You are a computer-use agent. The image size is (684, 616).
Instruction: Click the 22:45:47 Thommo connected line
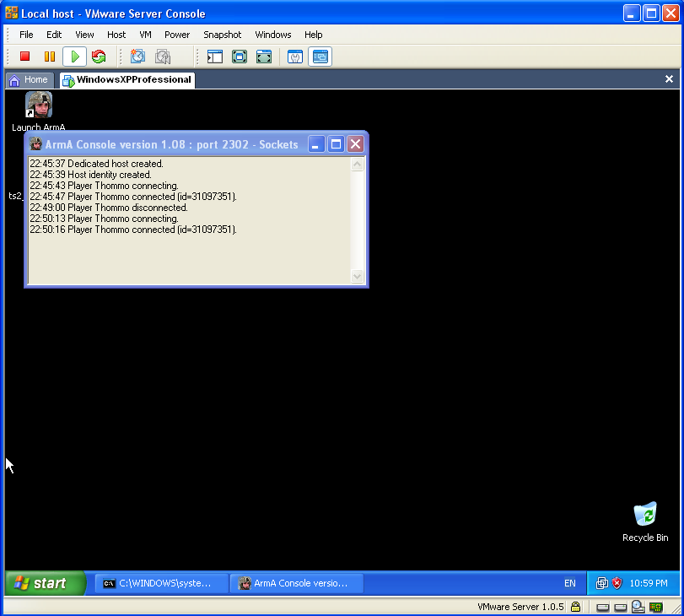(133, 197)
